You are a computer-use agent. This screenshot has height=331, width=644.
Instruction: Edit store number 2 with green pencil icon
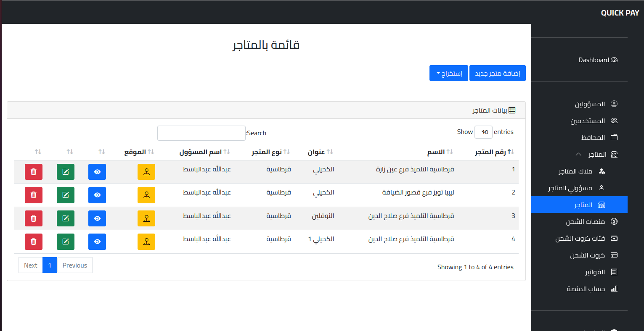(x=66, y=195)
